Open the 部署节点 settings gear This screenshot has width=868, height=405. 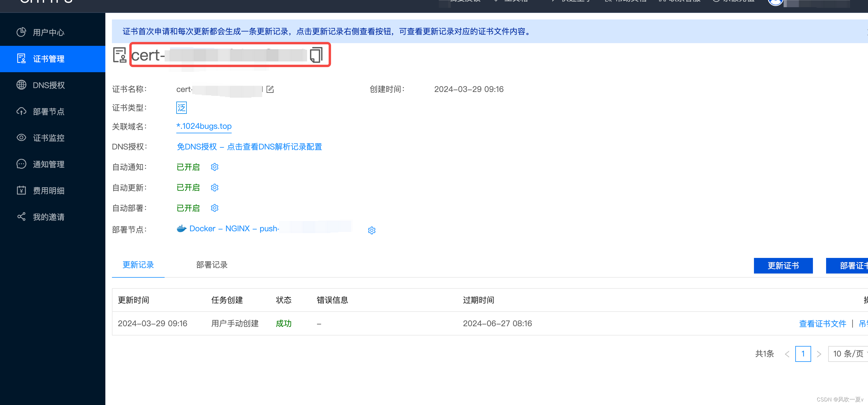point(372,230)
